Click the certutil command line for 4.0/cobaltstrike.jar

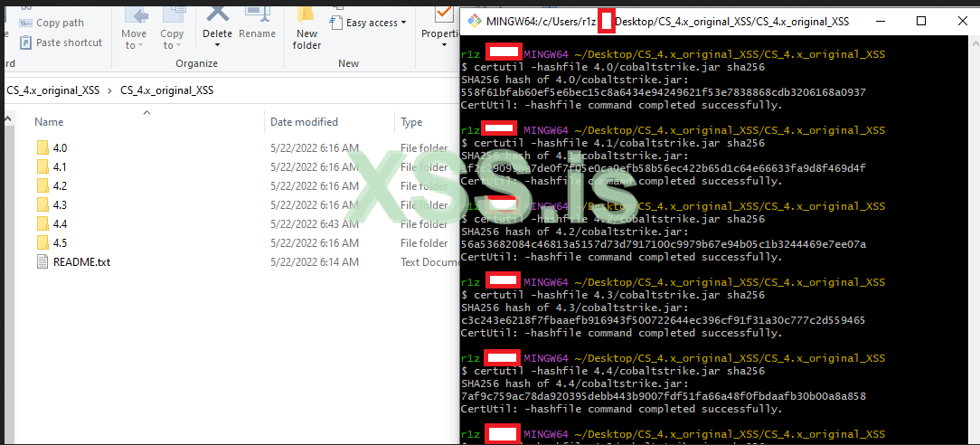click(x=613, y=67)
